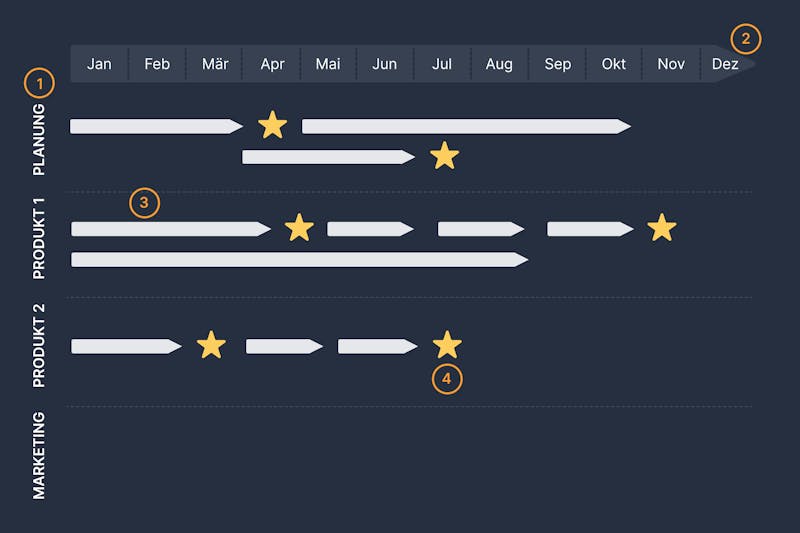This screenshot has width=800, height=533.
Task: Click the first star in Produkt 1 row
Action: coord(299,227)
